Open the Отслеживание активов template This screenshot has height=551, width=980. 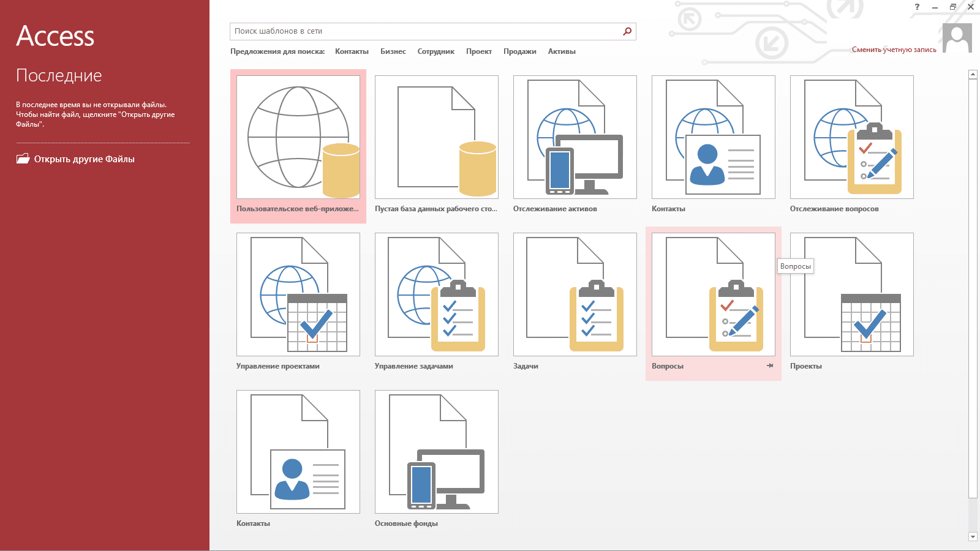click(575, 146)
